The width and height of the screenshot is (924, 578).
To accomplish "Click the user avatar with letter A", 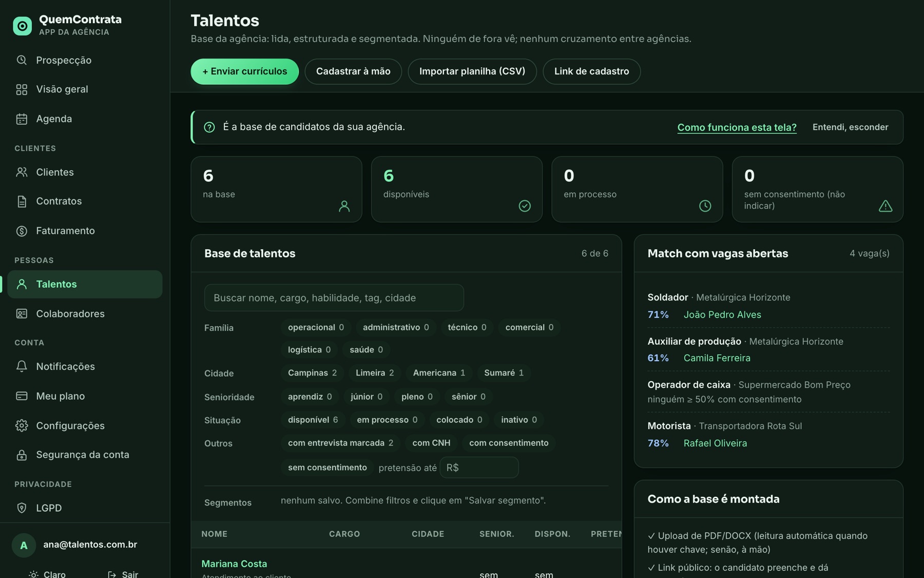I will click(24, 545).
